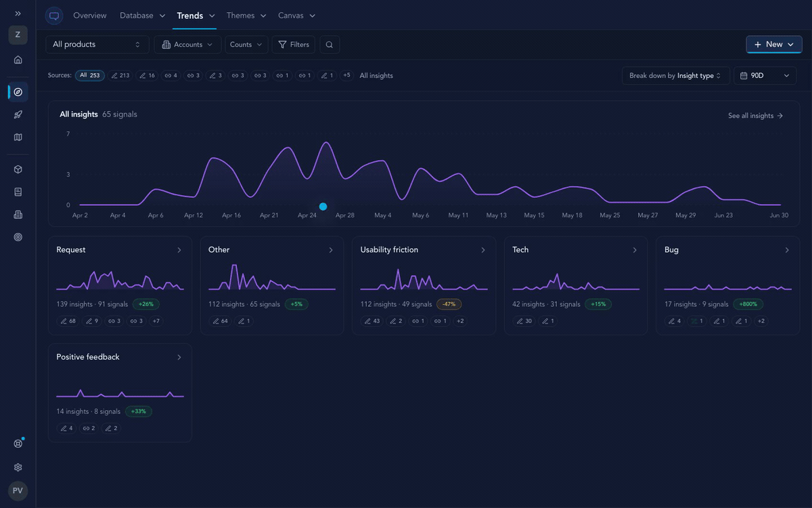Open the target icon in sidebar
This screenshot has width=812, height=508.
(18, 237)
